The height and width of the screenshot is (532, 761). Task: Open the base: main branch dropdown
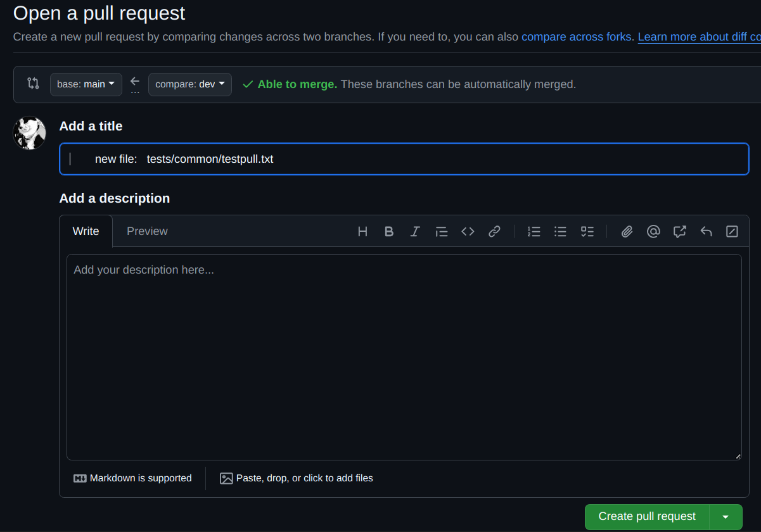click(x=86, y=84)
